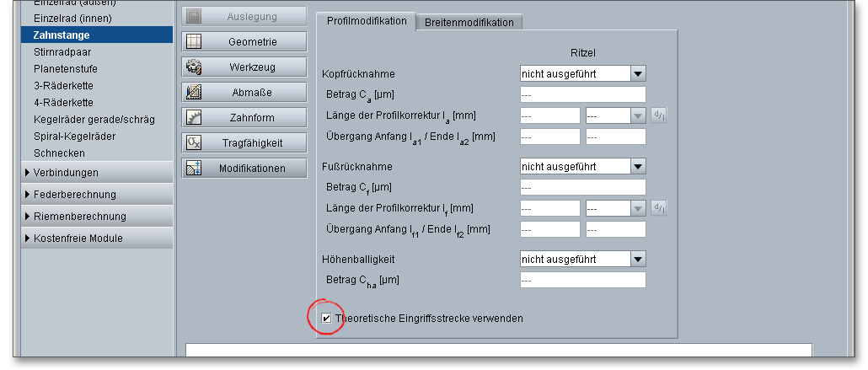Open the Höhenballigkeit dropdown
This screenshot has width=868, height=370.
637,259
